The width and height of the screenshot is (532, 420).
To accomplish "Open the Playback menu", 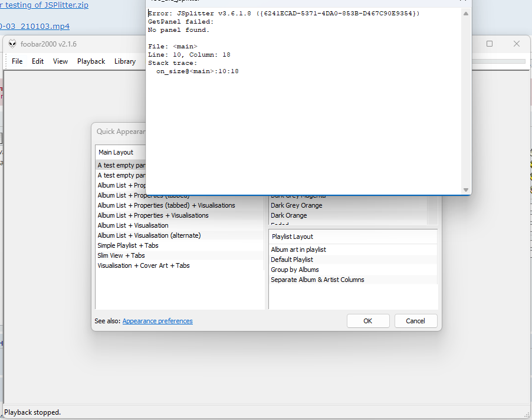I will click(91, 61).
